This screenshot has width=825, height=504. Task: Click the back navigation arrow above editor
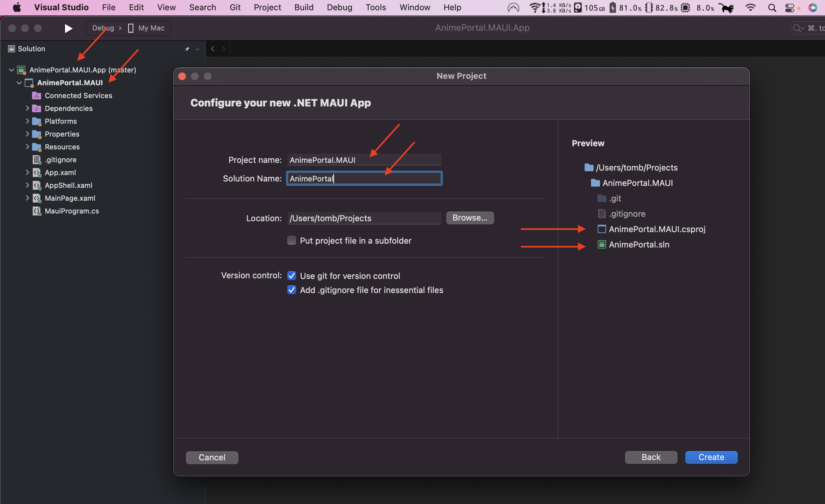(x=212, y=48)
